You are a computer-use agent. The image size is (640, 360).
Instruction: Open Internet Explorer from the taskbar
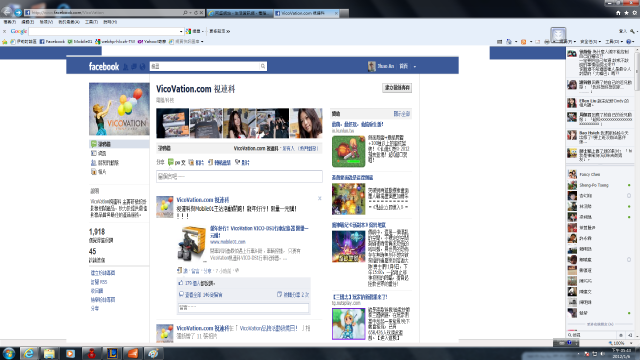tap(29, 353)
